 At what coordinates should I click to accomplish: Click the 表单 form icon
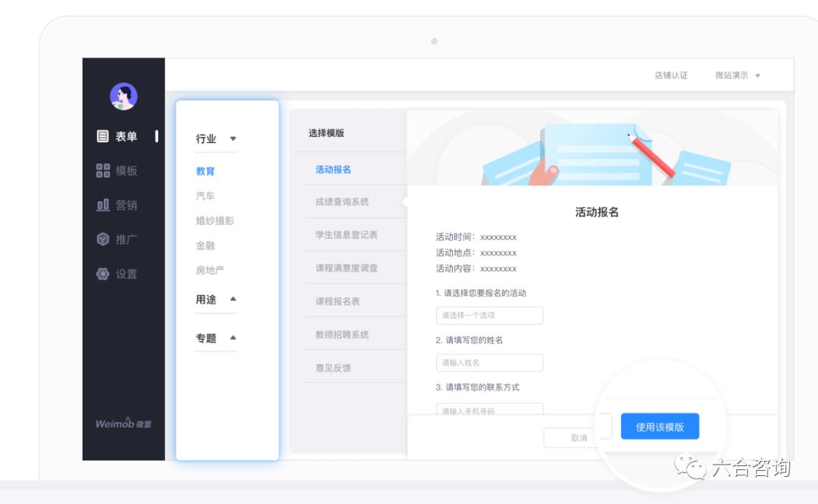pyautogui.click(x=103, y=136)
